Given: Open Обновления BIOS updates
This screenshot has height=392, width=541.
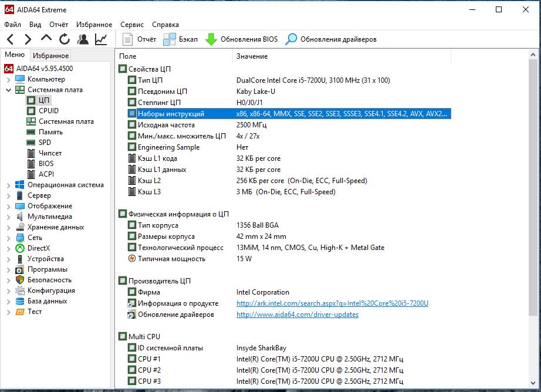Looking at the screenshot, I should pos(241,39).
